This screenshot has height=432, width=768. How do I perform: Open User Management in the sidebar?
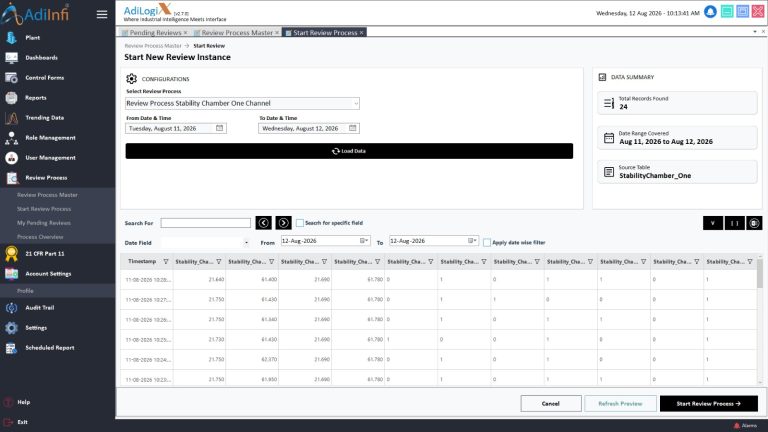pos(50,158)
